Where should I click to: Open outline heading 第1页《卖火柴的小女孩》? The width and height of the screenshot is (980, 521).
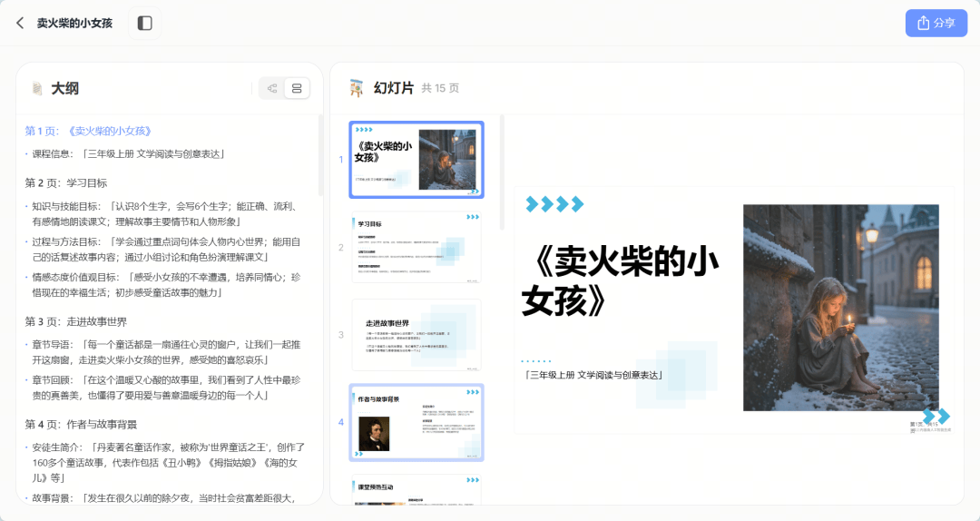[x=88, y=131]
